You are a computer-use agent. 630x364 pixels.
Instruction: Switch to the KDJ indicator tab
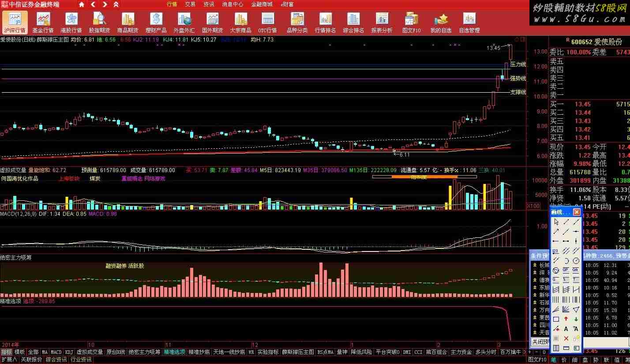coord(69,352)
